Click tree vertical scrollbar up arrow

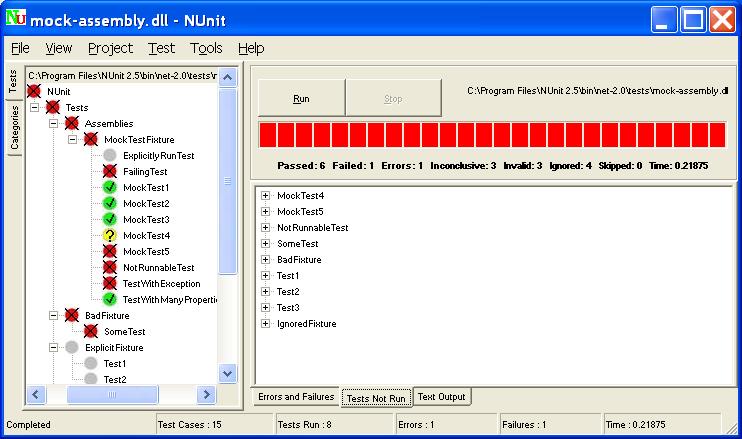pyautogui.click(x=228, y=77)
